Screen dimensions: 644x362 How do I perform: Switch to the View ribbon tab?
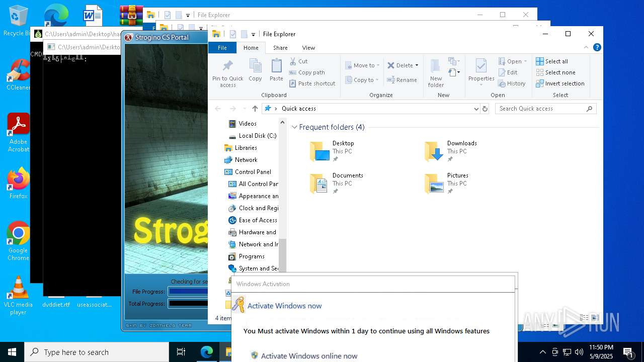(308, 48)
